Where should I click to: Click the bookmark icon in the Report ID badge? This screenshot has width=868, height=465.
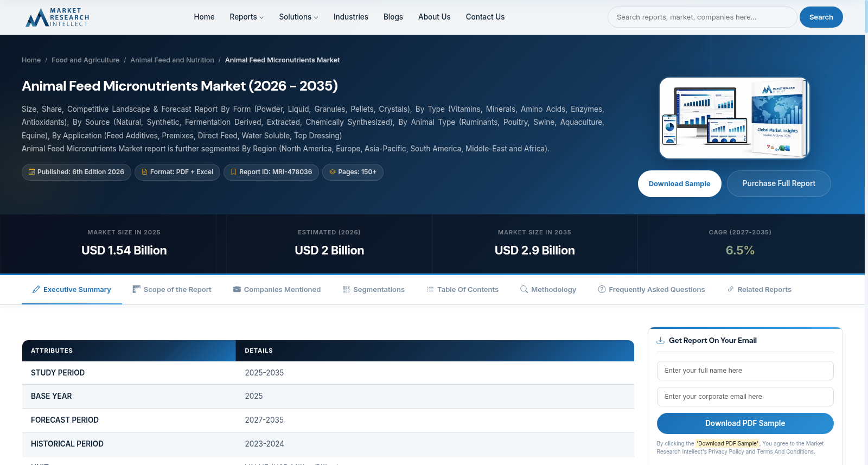pos(233,172)
